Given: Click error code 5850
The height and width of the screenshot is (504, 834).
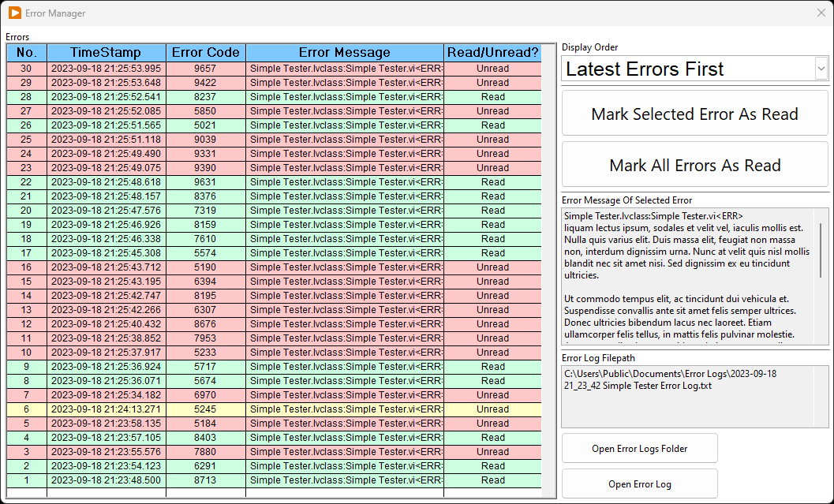Looking at the screenshot, I should [205, 111].
